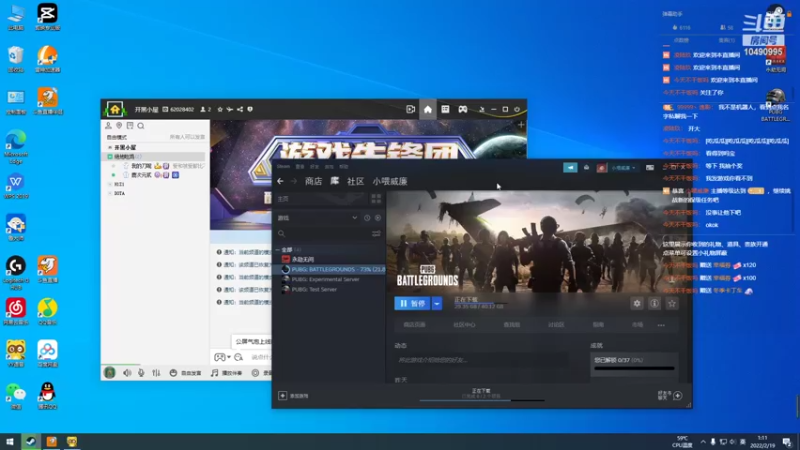Screen dimensions: 800x450
Task: Open the more options ellipsis under PUBG
Action: click(661, 325)
